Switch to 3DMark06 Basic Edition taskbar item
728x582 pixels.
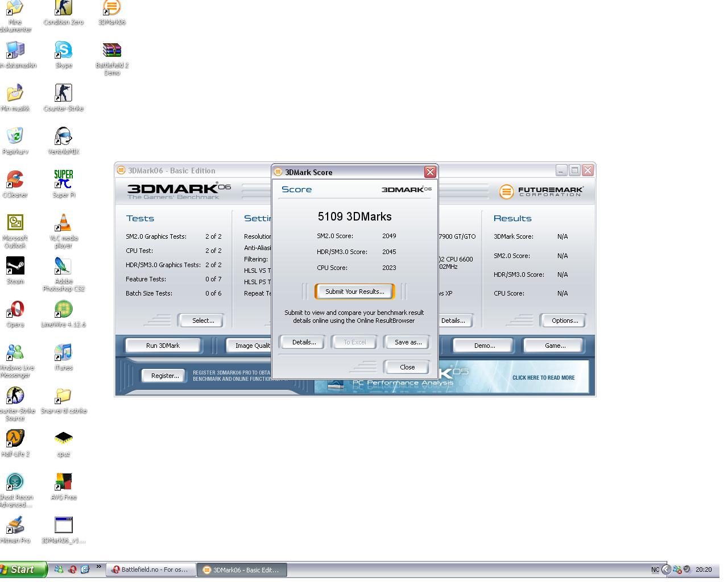click(242, 569)
